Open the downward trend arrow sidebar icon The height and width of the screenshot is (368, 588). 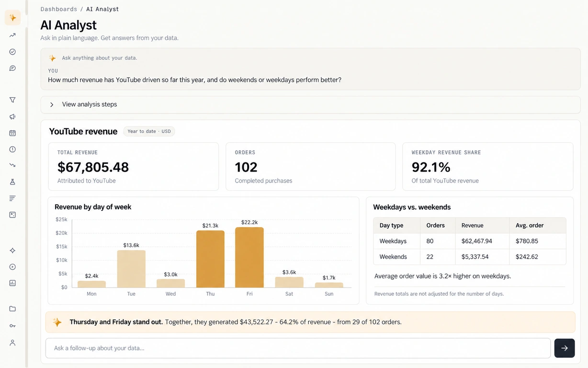12,165
